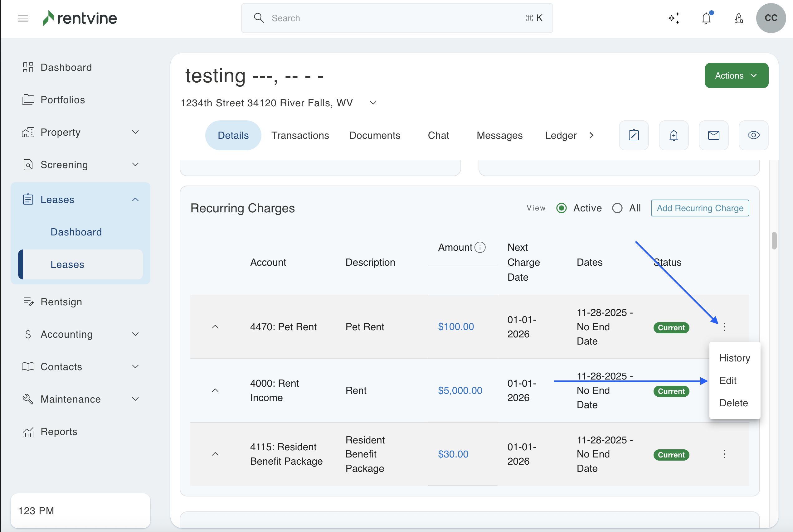Click the notifications bell icon
Viewport: 793px width, 532px height.
[706, 18]
